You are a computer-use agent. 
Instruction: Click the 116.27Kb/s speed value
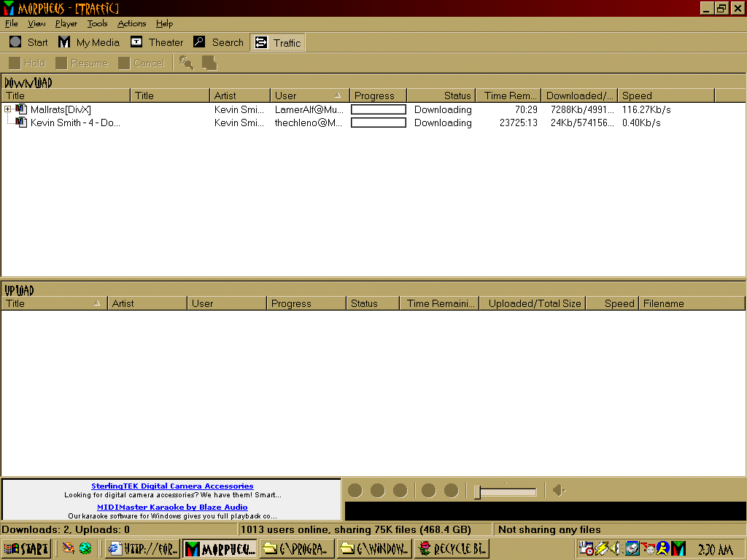coord(646,109)
